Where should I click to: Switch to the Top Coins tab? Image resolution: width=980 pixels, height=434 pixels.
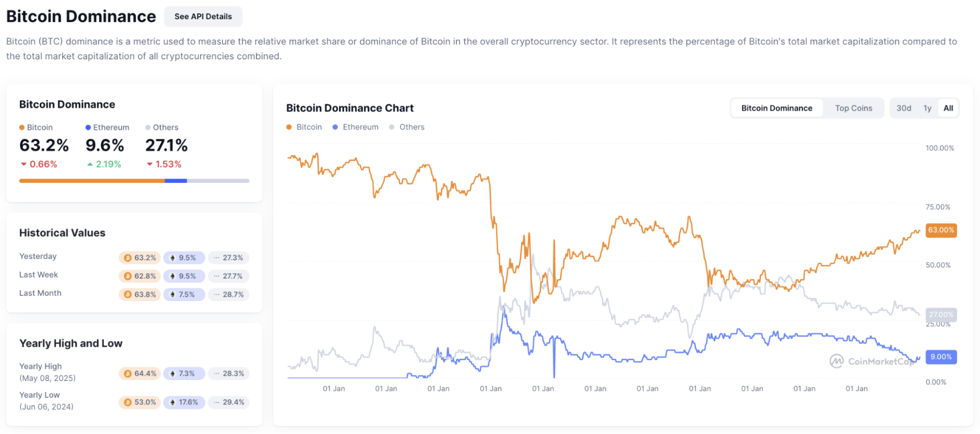pos(853,107)
